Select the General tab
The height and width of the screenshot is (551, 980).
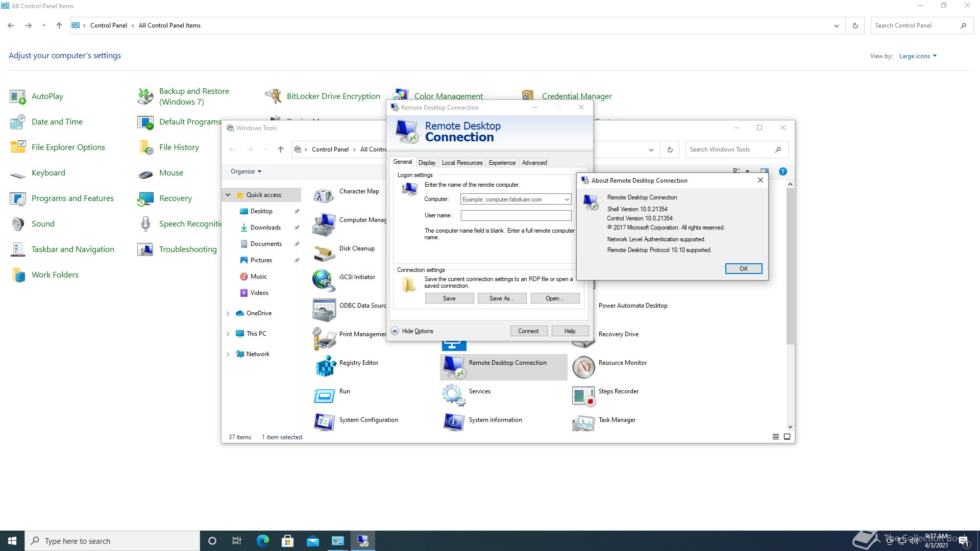[402, 162]
